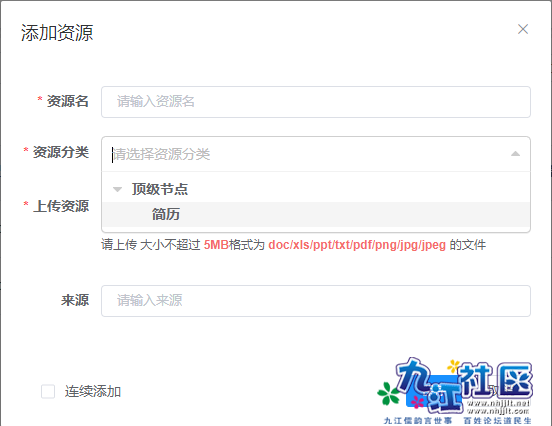
Task: Collapse the 资源分类 dropdown arrow
Action: pyautogui.click(x=515, y=154)
